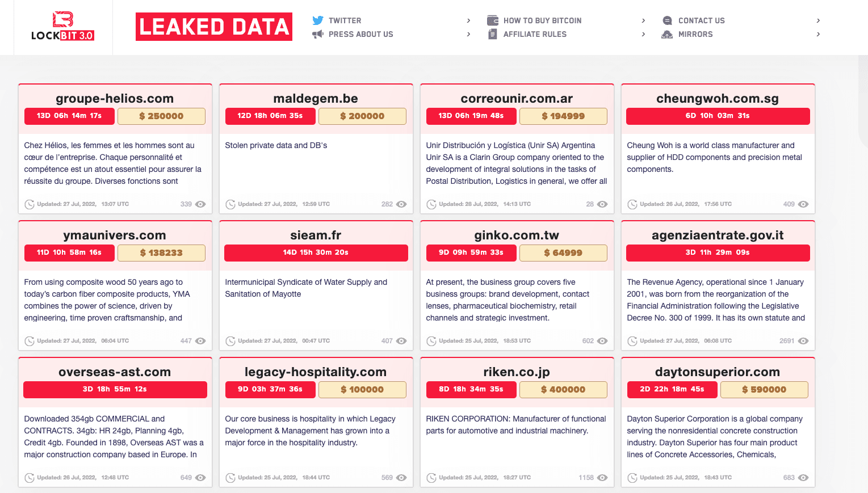Screen dimensions: 868x493
Task: Expand the chevron beside How To Buy Bitcoin
Action: pyautogui.click(x=643, y=20)
